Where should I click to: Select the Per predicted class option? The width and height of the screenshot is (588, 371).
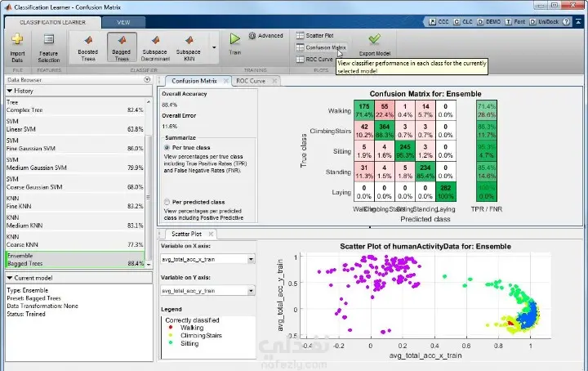click(167, 202)
